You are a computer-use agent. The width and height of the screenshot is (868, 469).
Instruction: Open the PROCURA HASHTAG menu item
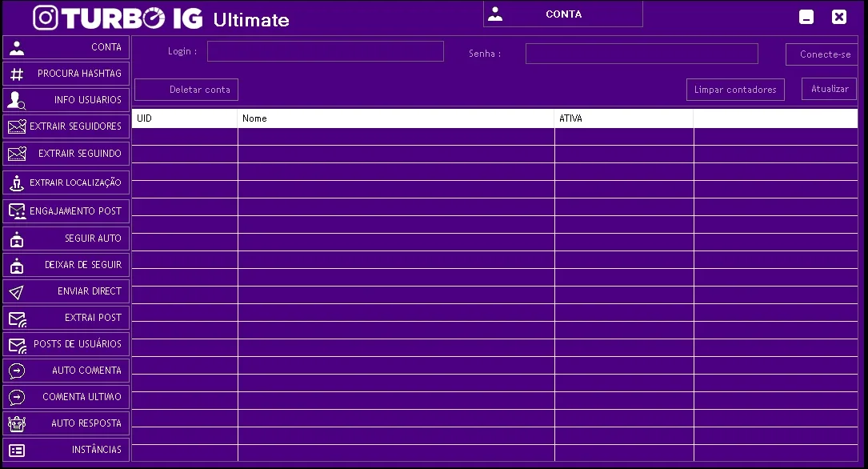coord(66,74)
